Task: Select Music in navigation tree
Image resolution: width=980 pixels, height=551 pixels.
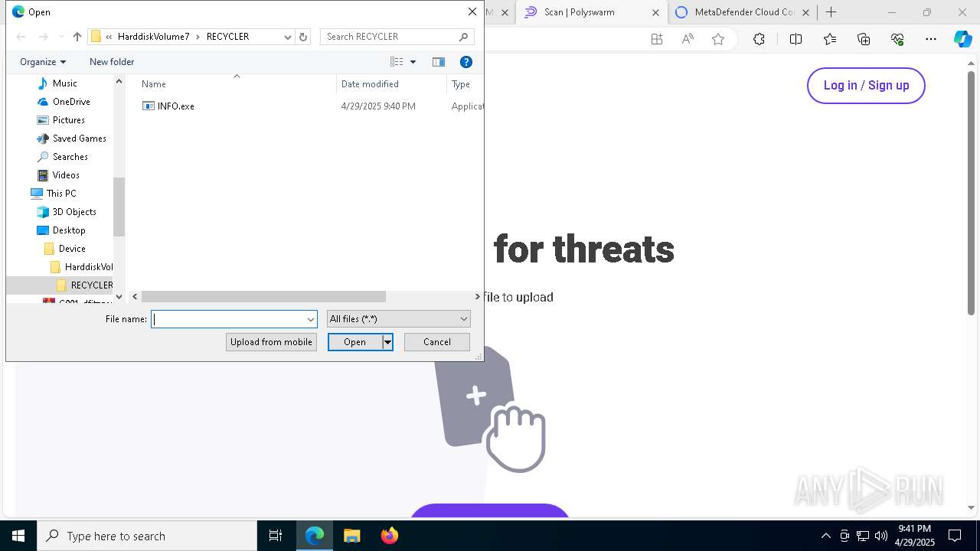Action: point(65,83)
